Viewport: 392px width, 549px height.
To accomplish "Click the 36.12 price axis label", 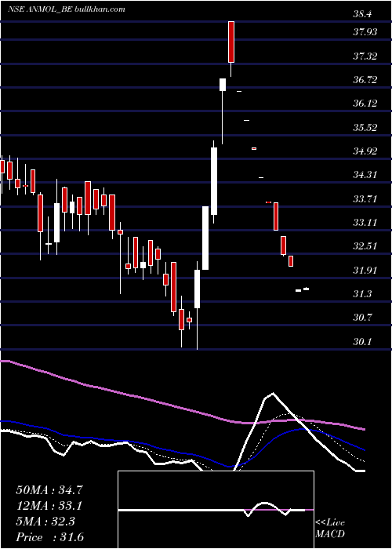I will (365, 104).
